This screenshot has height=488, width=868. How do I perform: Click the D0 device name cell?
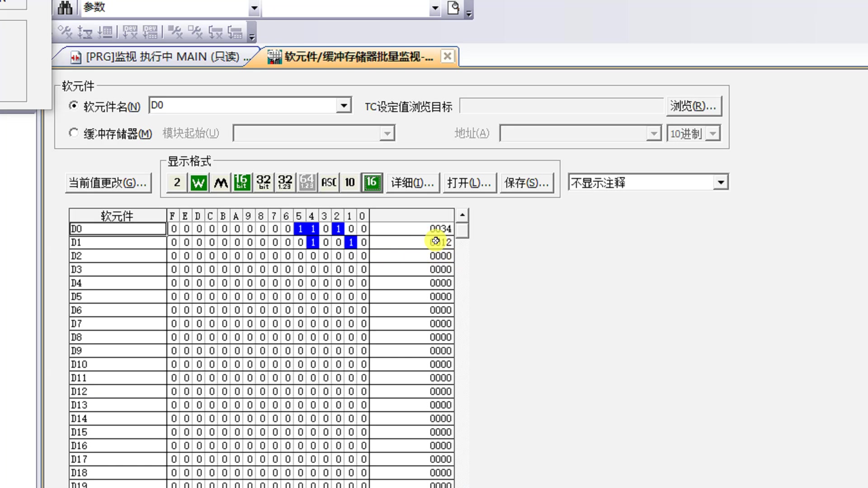[118, 229]
